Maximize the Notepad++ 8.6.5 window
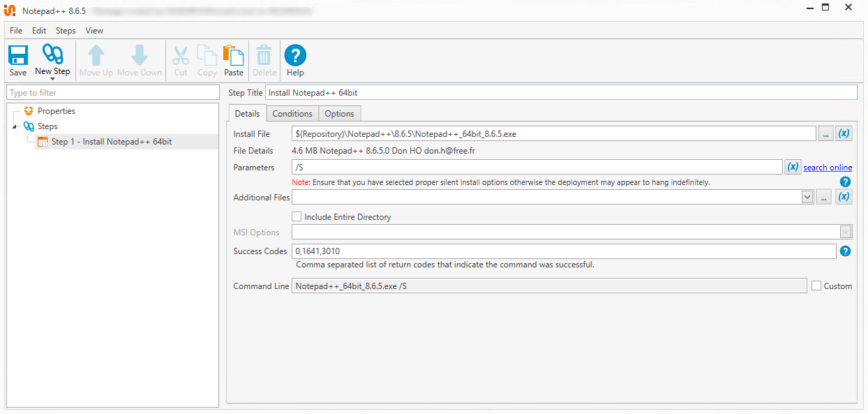Image resolution: width=868 pixels, height=414 pixels. [x=825, y=8]
